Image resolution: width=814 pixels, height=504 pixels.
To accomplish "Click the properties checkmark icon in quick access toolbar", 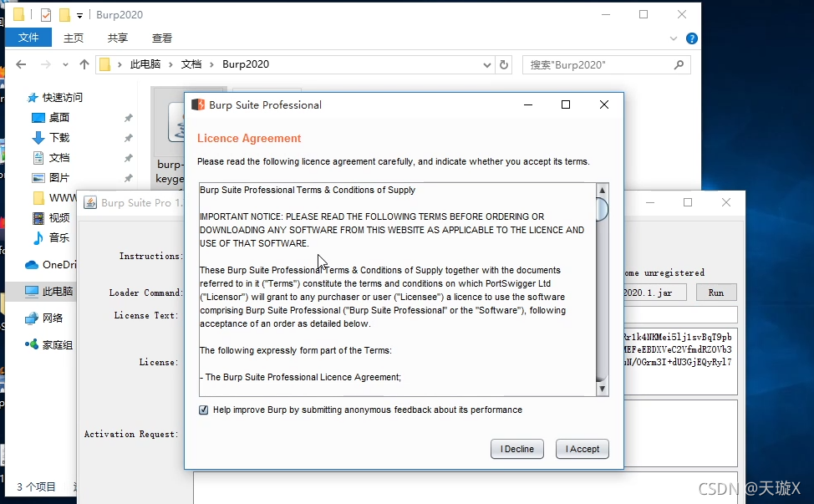I will pos(46,15).
